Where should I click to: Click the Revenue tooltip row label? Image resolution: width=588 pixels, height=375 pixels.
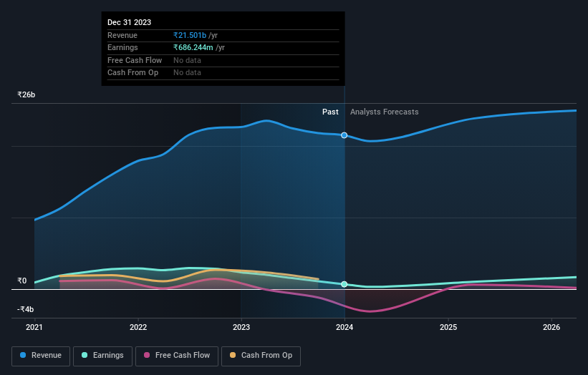point(122,35)
